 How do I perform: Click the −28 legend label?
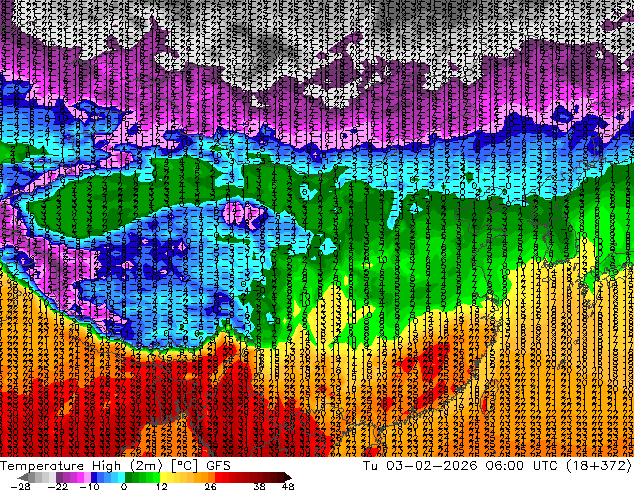(x=21, y=486)
